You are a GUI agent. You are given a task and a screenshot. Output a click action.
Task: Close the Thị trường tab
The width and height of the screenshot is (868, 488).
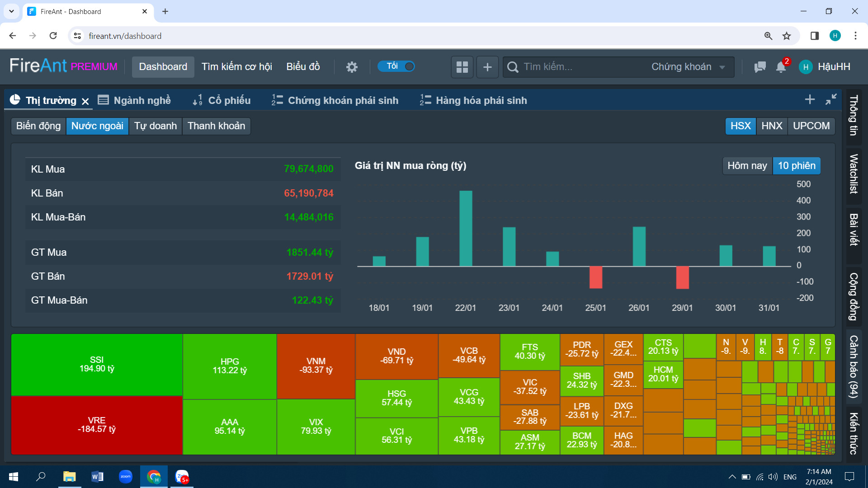tap(85, 101)
